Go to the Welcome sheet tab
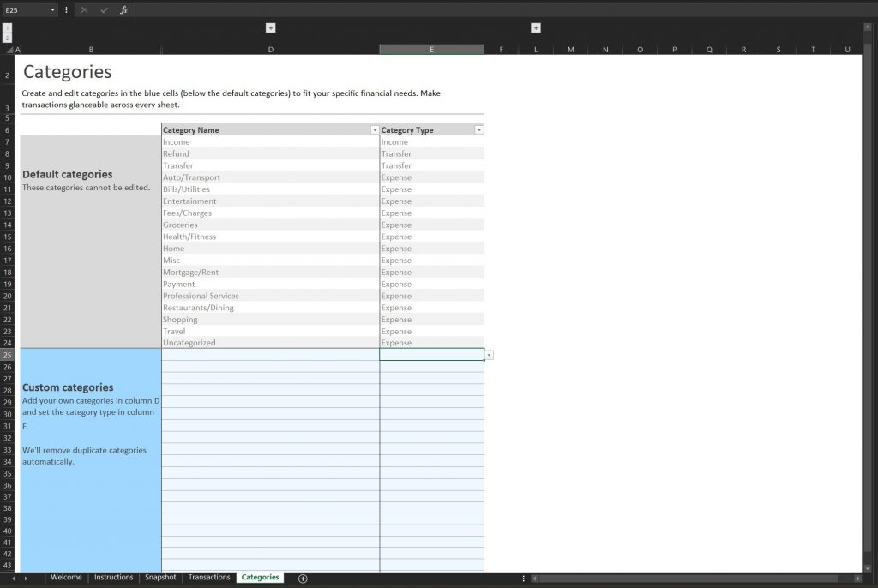This screenshot has height=588, width=878. coord(66,578)
